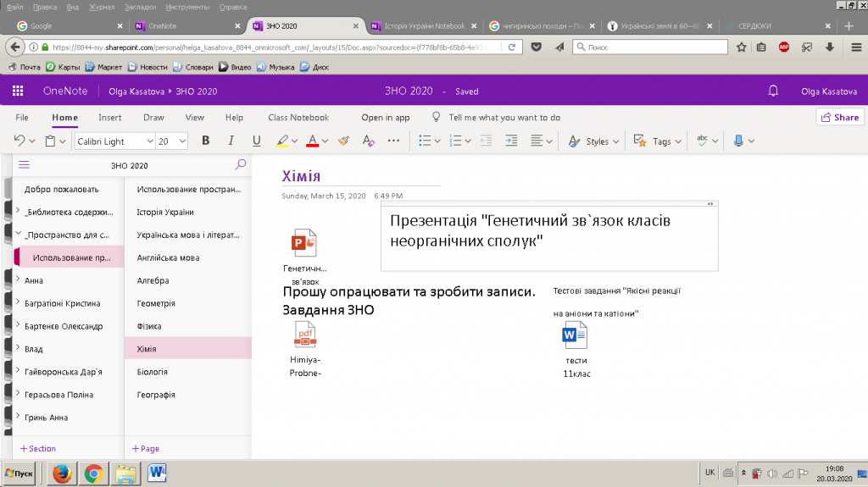Click the Пуск start button
Screen dimensions: 868x487
[x=19, y=473]
